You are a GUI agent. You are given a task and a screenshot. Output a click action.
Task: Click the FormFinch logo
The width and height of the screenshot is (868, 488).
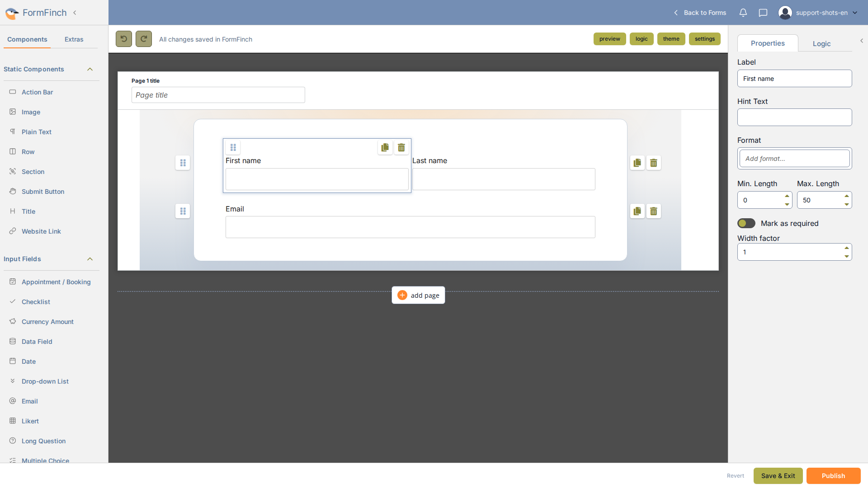coord(36,13)
